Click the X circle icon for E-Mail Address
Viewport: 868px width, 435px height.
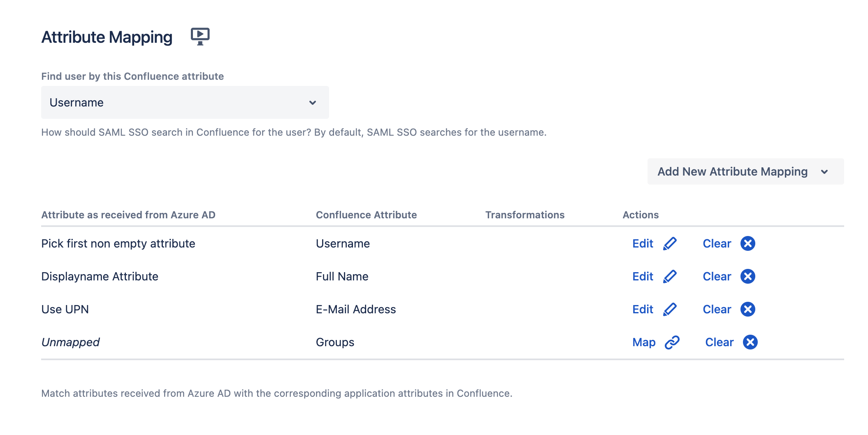coord(747,309)
